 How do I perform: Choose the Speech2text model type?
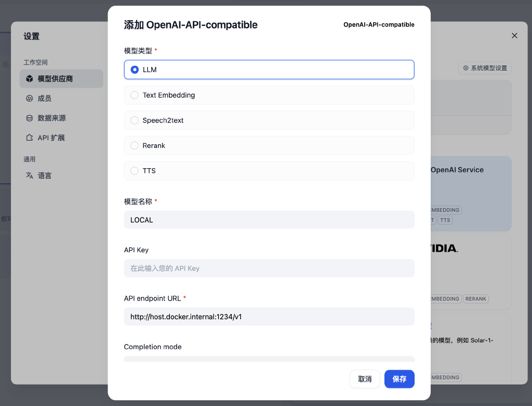click(135, 120)
